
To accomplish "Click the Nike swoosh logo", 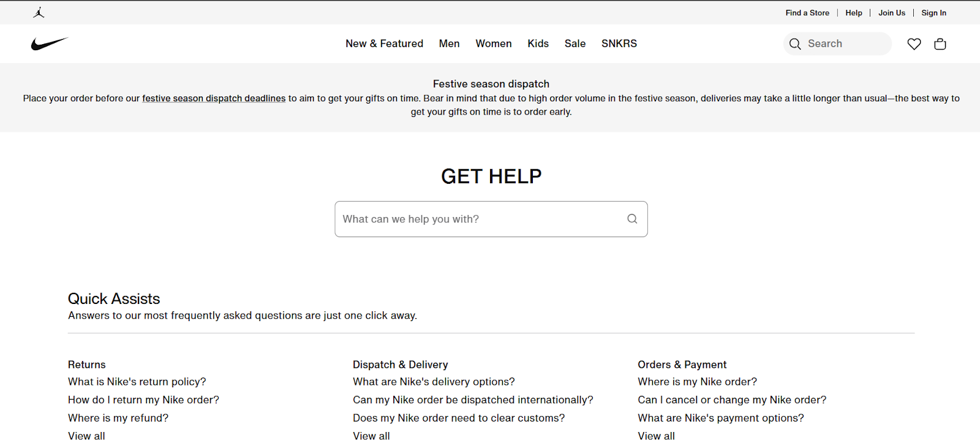I will point(50,44).
